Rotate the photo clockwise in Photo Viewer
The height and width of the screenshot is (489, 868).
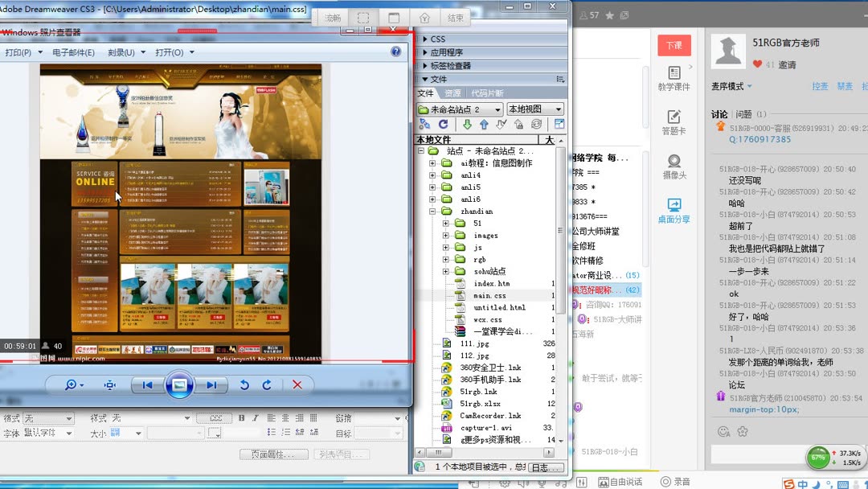coord(266,385)
